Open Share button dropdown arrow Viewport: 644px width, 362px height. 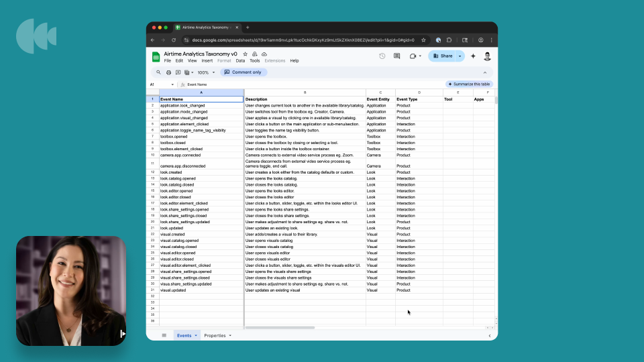pos(460,56)
